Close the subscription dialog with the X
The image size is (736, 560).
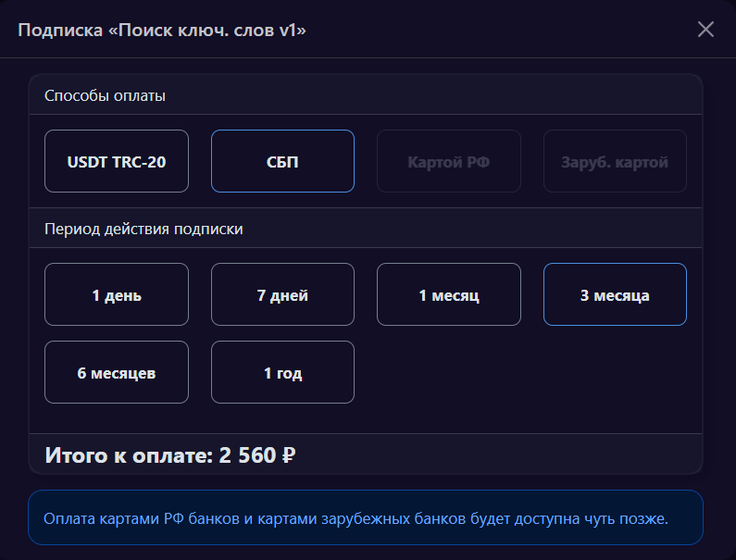coord(705,30)
